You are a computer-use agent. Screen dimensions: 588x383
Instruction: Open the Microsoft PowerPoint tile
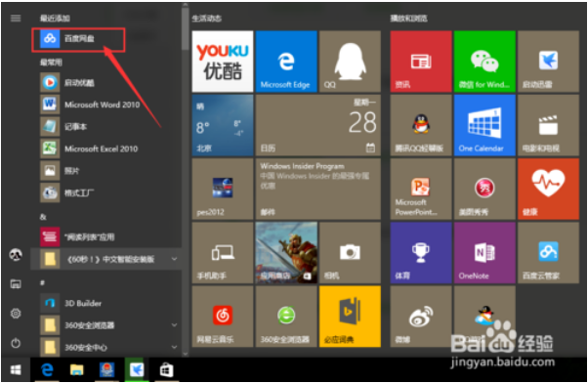421,189
